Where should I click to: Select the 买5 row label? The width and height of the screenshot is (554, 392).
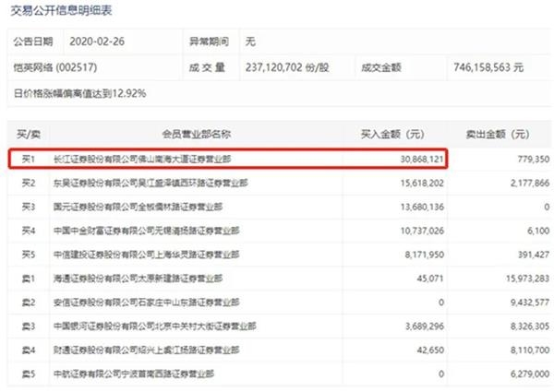pyautogui.click(x=29, y=255)
